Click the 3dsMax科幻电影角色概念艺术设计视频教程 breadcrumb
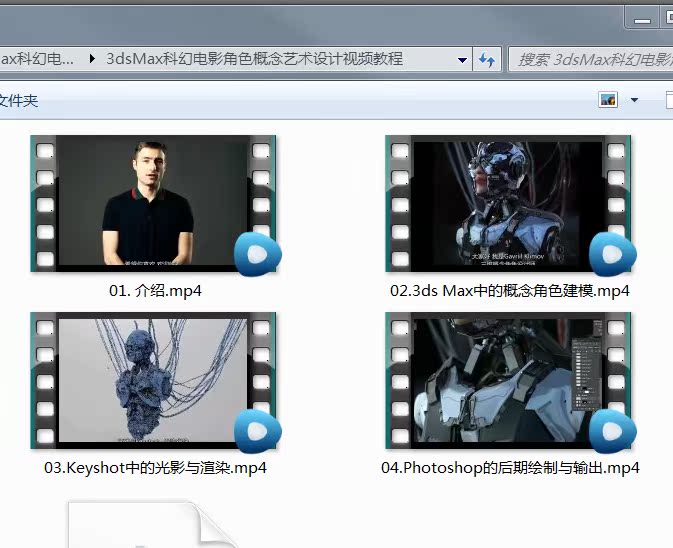 pos(254,59)
